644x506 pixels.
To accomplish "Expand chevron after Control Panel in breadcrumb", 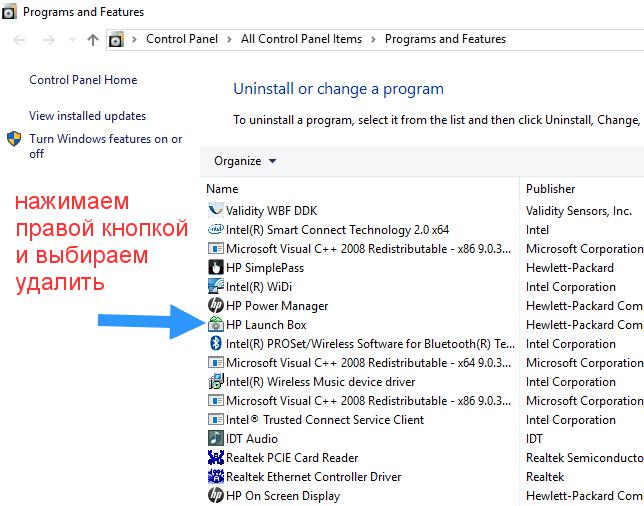I will 229,39.
